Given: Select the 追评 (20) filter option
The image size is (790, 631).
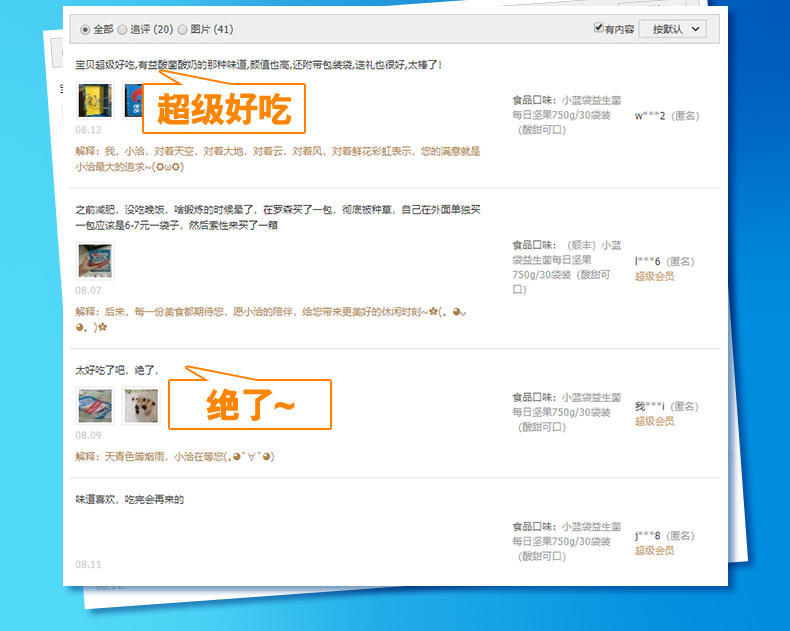Looking at the screenshot, I should pos(123,30).
